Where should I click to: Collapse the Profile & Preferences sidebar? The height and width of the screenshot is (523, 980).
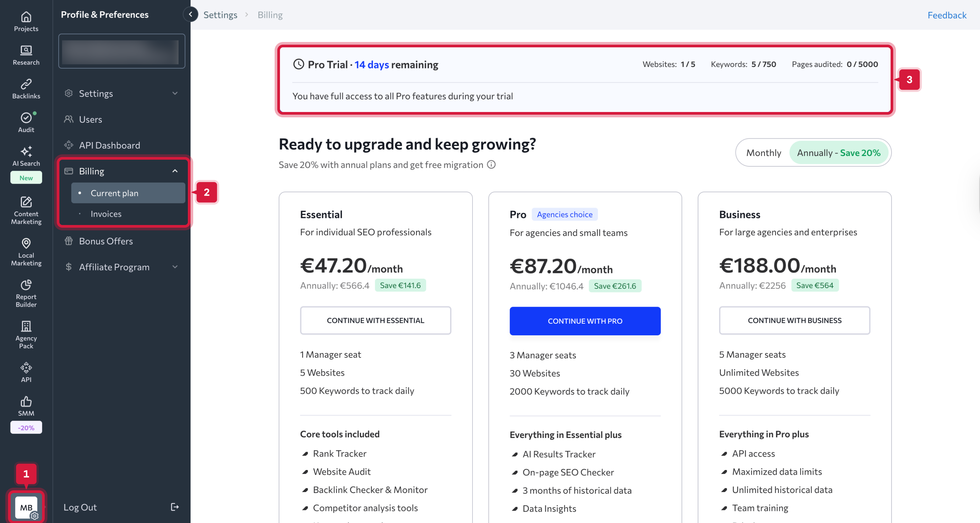click(191, 14)
